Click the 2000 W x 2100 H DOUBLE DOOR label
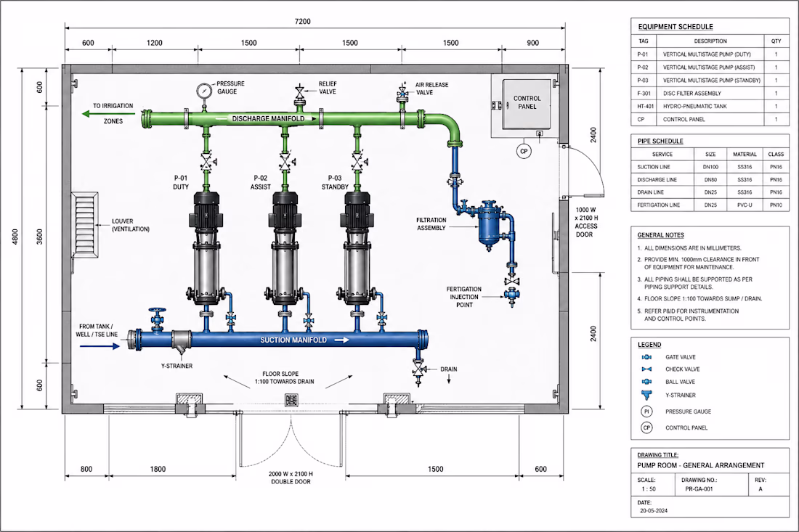This screenshot has height=532, width=799. [291, 478]
